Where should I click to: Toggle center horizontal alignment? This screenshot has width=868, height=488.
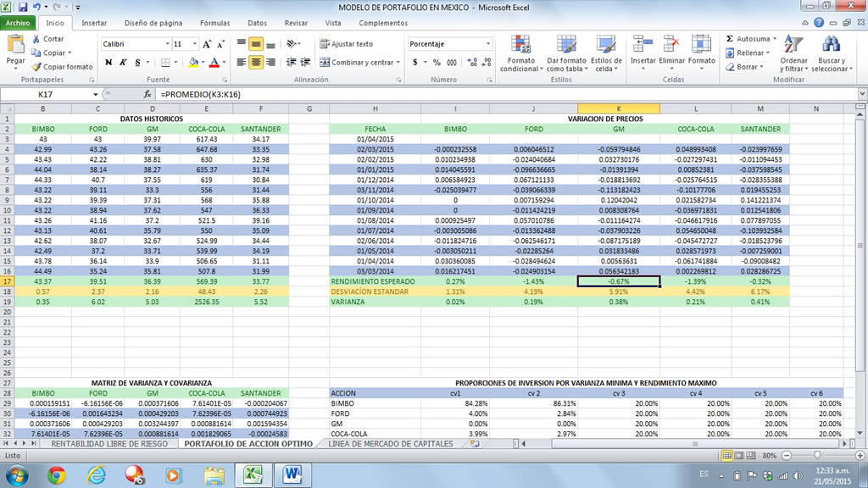(x=256, y=63)
